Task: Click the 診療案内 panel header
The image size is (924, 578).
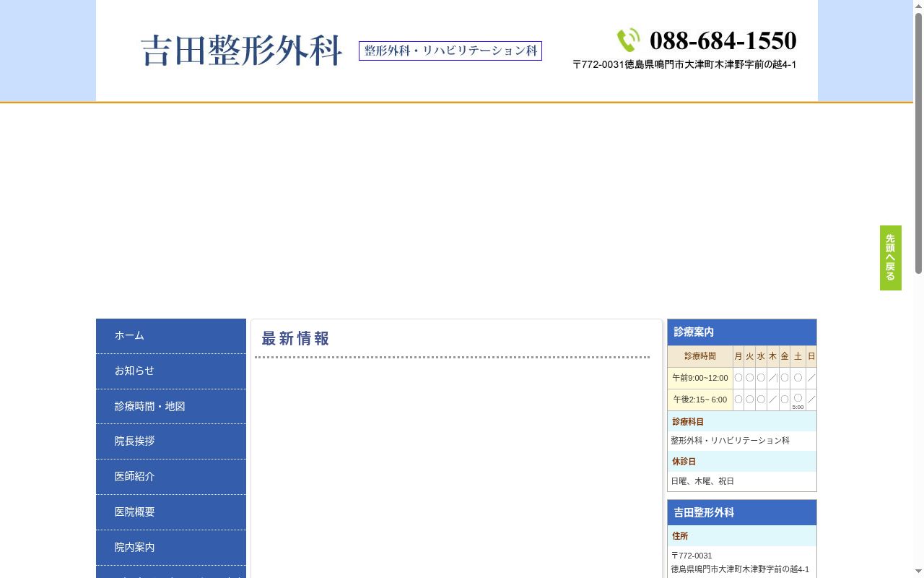Action: point(742,332)
